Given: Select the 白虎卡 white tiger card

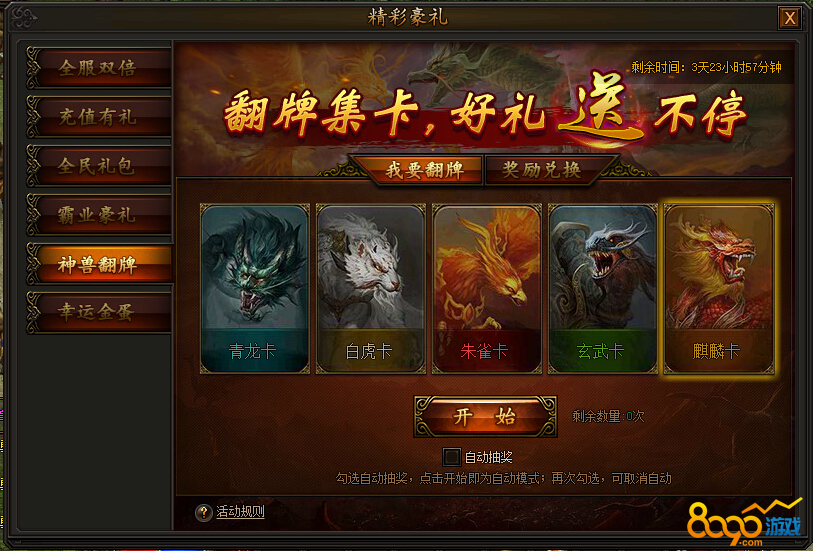Looking at the screenshot, I should pyautogui.click(x=371, y=289).
